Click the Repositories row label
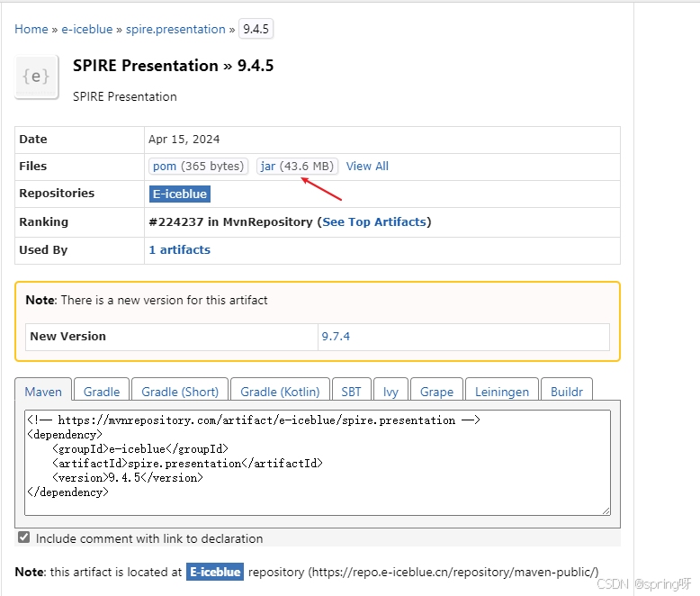 coord(57,194)
